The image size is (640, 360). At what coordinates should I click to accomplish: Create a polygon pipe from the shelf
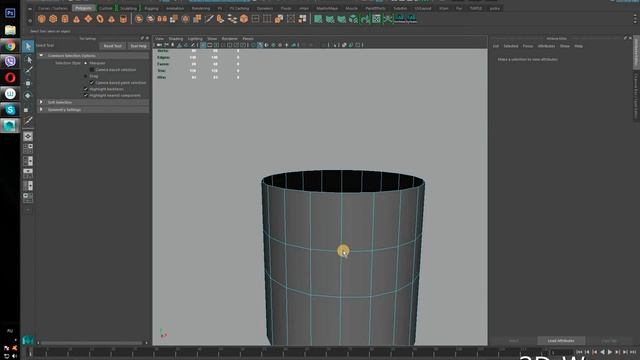click(x=123, y=19)
